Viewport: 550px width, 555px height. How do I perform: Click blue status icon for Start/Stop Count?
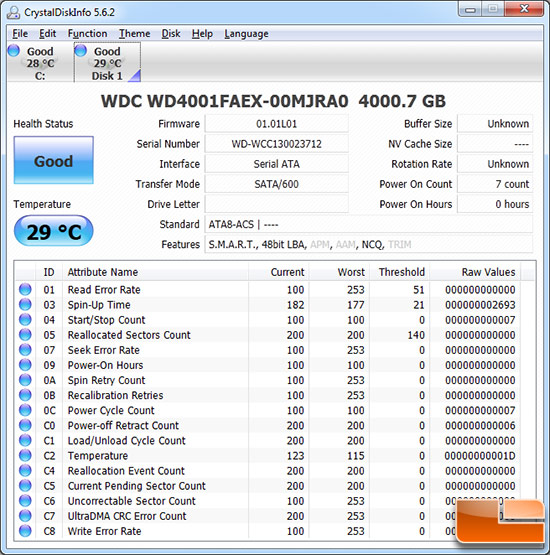tap(25, 319)
